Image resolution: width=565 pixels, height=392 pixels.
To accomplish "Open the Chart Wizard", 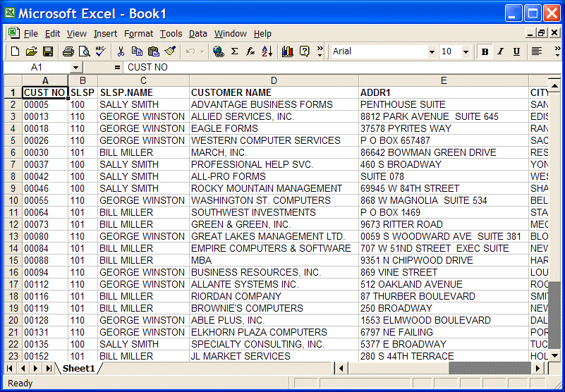I will tap(287, 51).
